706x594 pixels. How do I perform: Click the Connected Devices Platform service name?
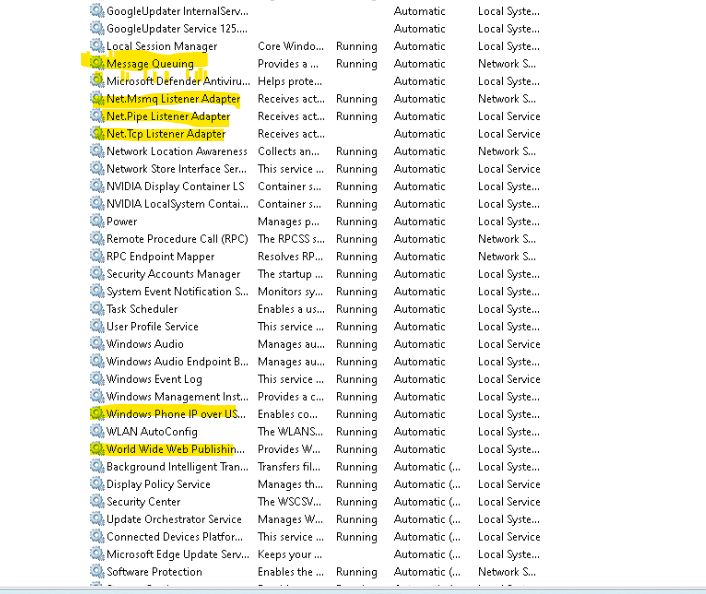point(175,537)
